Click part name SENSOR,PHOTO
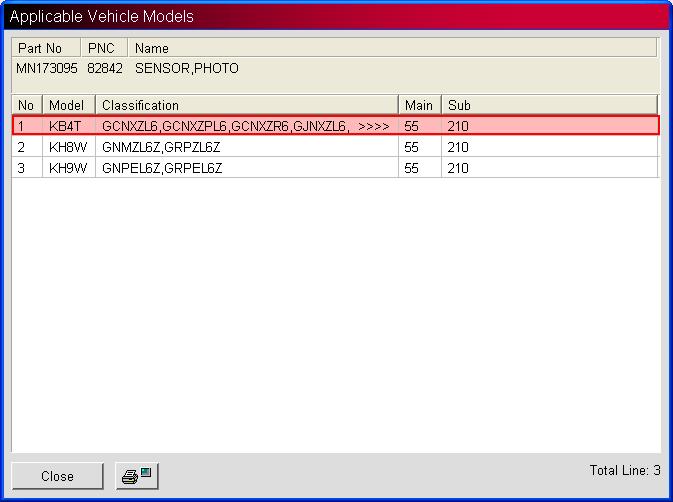 187,68
